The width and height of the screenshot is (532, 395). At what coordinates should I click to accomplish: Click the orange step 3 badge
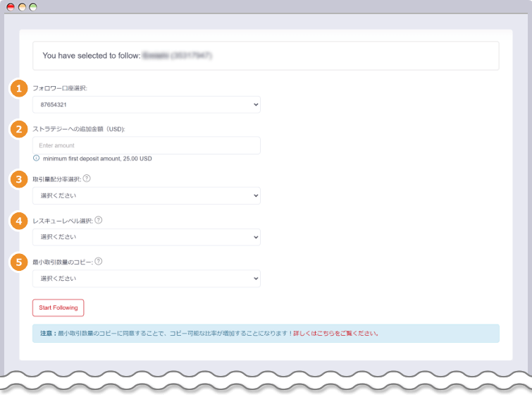[x=19, y=179]
